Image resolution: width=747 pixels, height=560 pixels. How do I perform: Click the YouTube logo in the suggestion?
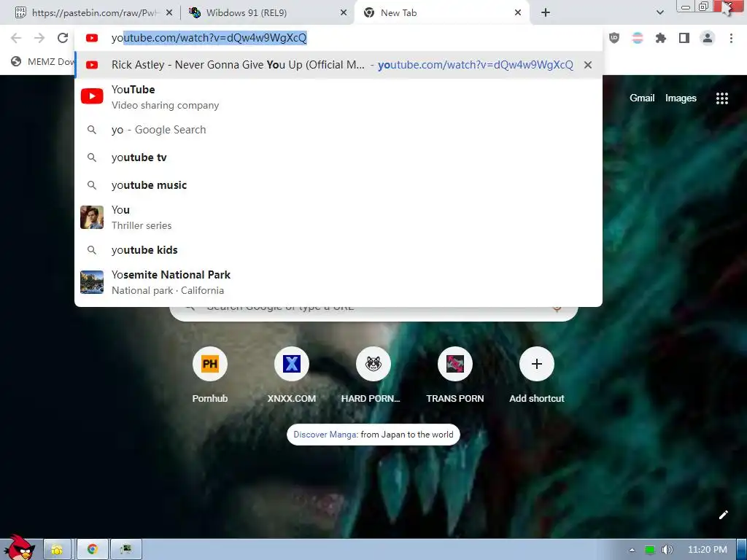(92, 96)
